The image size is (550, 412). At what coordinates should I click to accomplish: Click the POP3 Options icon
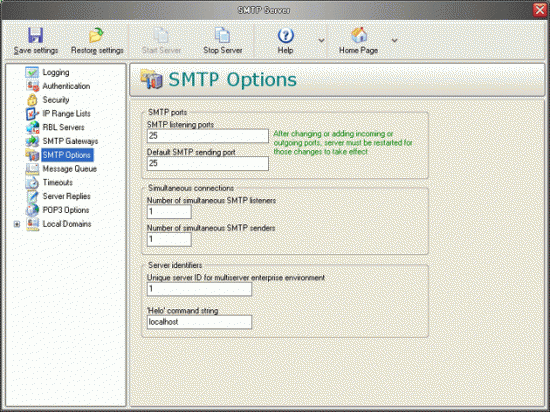[x=32, y=210]
